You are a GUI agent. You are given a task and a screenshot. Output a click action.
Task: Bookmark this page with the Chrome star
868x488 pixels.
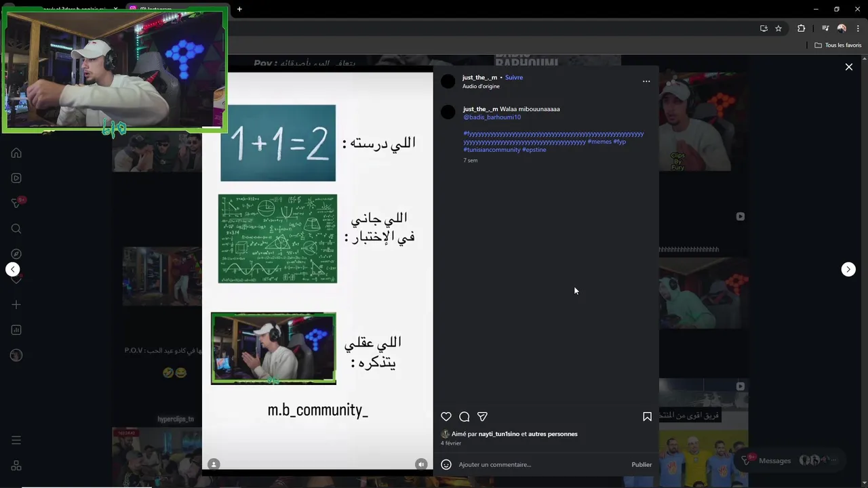pos(778,28)
